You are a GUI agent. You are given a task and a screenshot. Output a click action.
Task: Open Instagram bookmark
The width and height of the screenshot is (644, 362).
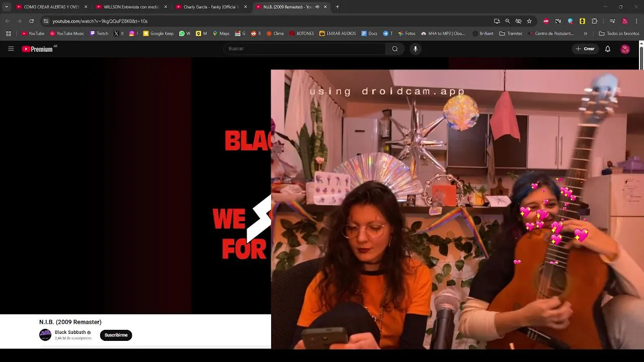pyautogui.click(x=133, y=34)
